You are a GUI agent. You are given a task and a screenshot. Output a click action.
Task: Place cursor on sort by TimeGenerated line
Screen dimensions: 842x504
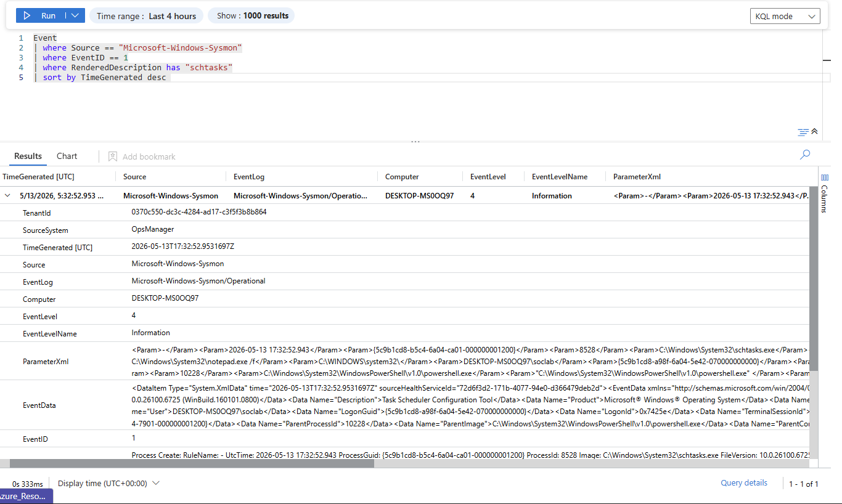[x=105, y=78]
